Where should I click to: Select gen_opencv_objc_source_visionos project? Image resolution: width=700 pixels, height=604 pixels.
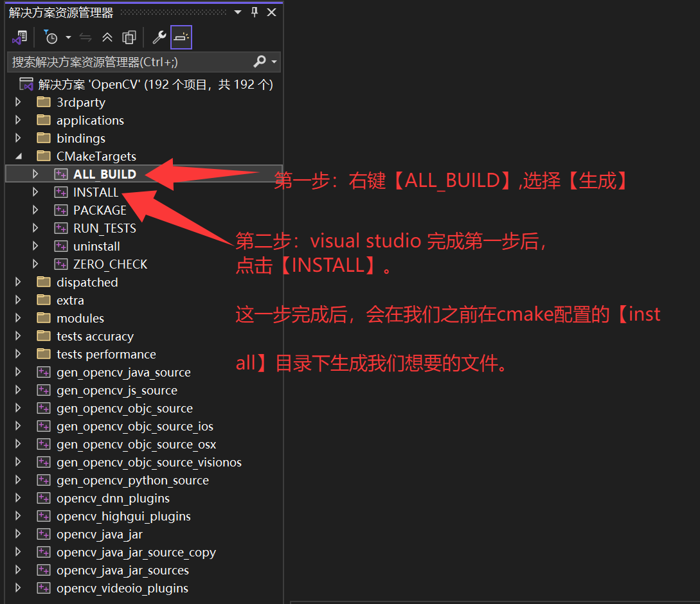pos(149,462)
